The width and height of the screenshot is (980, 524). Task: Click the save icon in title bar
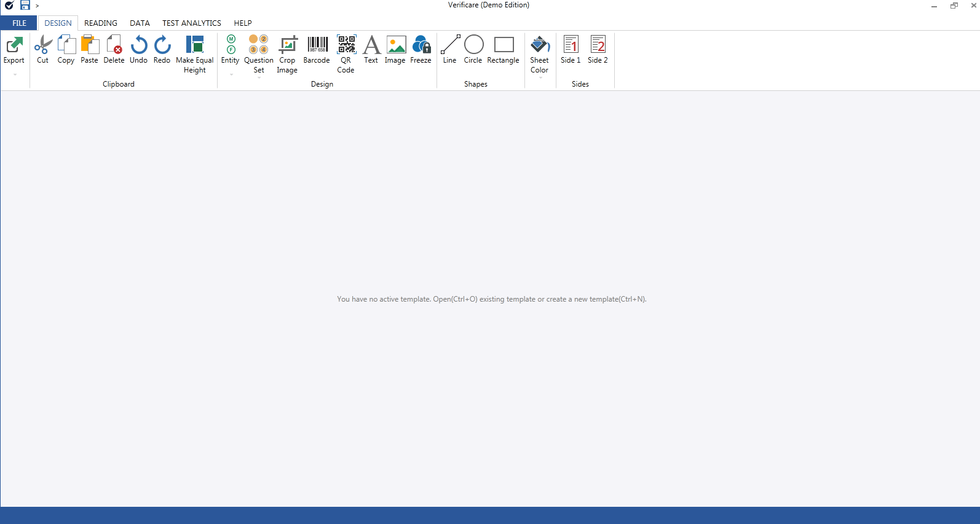click(x=25, y=5)
